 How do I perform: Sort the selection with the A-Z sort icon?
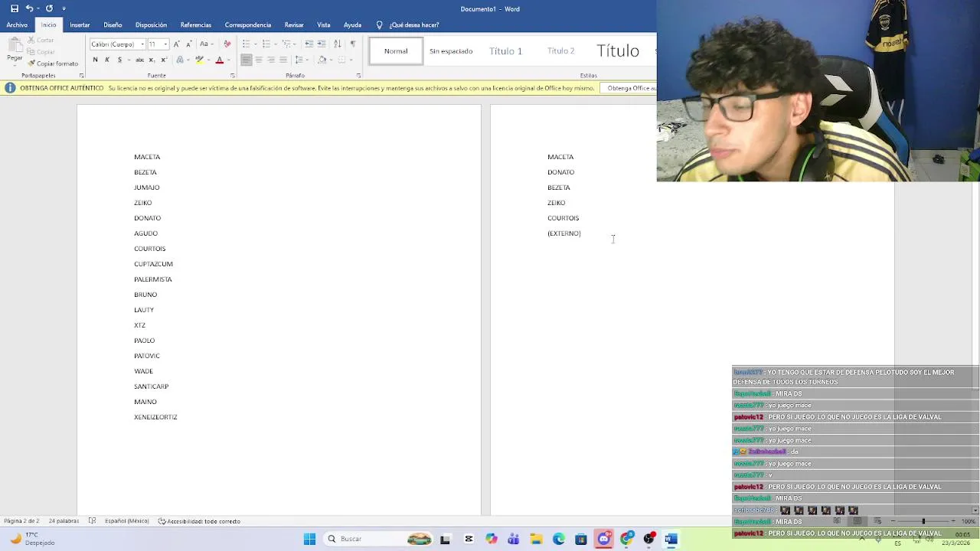(x=337, y=44)
